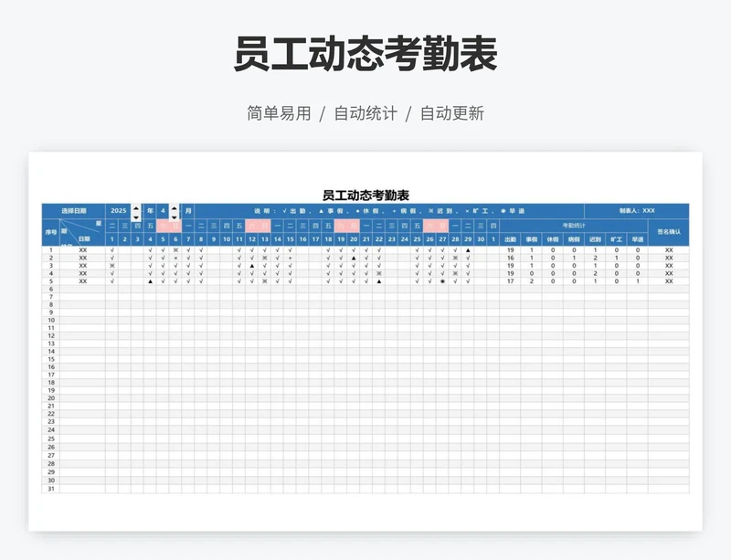Select the ▲ mark in row 2, day 20
731x560 pixels.
pos(354,258)
